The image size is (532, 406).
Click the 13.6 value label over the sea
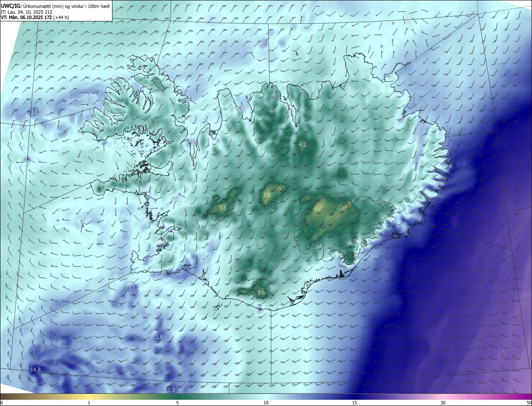click(x=158, y=337)
